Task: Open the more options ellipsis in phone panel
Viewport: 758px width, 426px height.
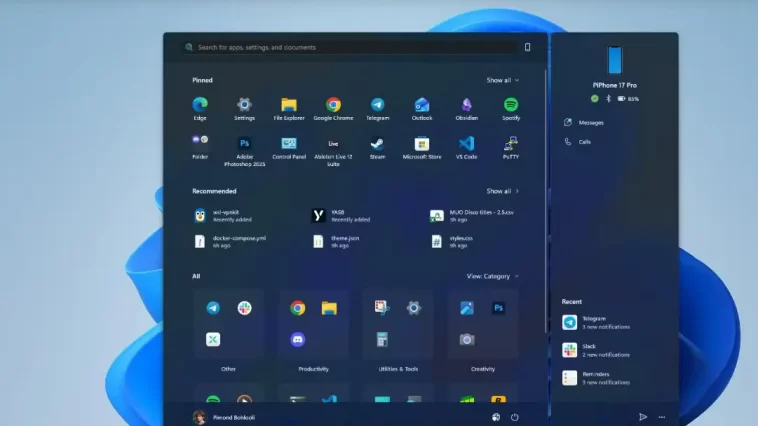Action: click(662, 417)
